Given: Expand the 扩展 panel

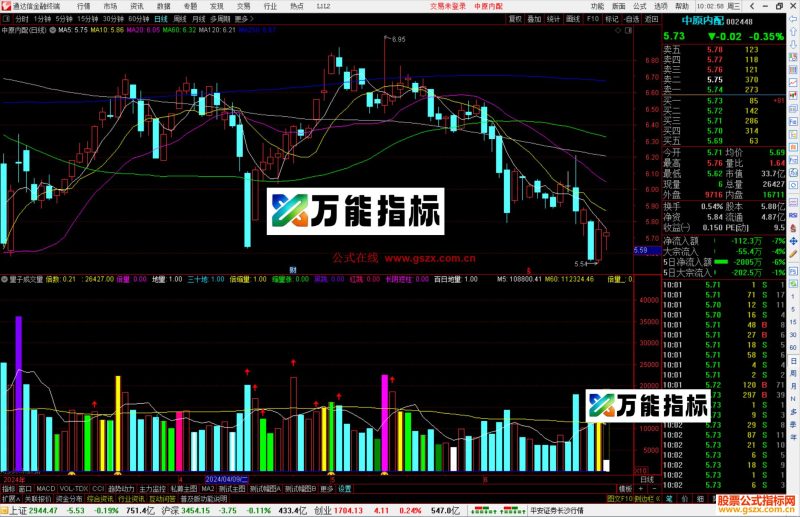Looking at the screenshot, I should 11,499.
